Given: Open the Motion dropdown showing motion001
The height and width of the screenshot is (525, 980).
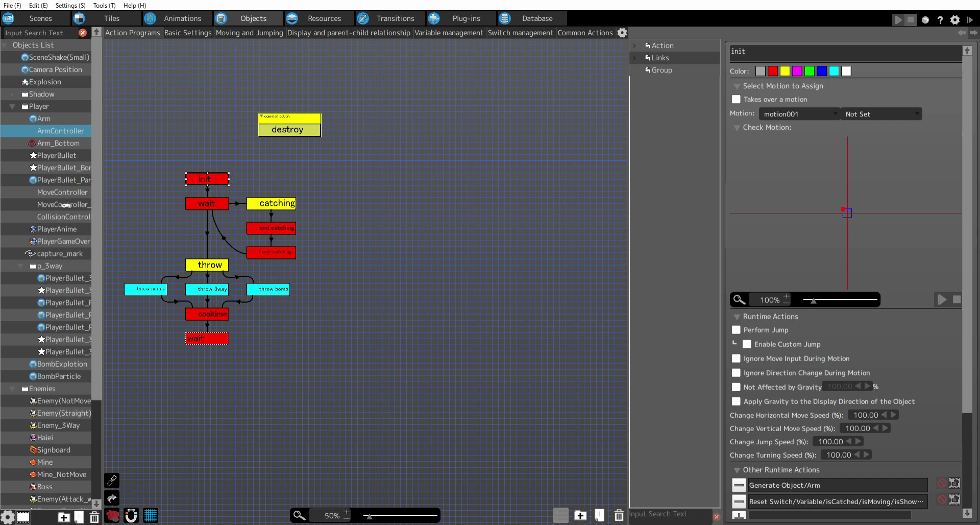Looking at the screenshot, I should [799, 113].
